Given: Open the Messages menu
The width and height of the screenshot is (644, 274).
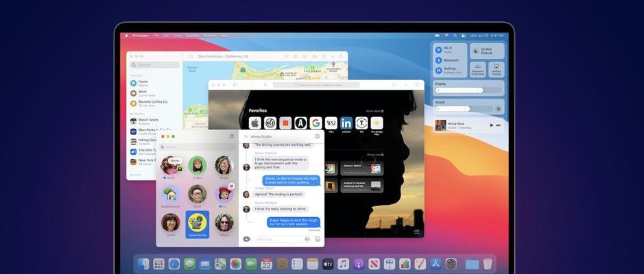Looking at the screenshot, I should (141, 36).
